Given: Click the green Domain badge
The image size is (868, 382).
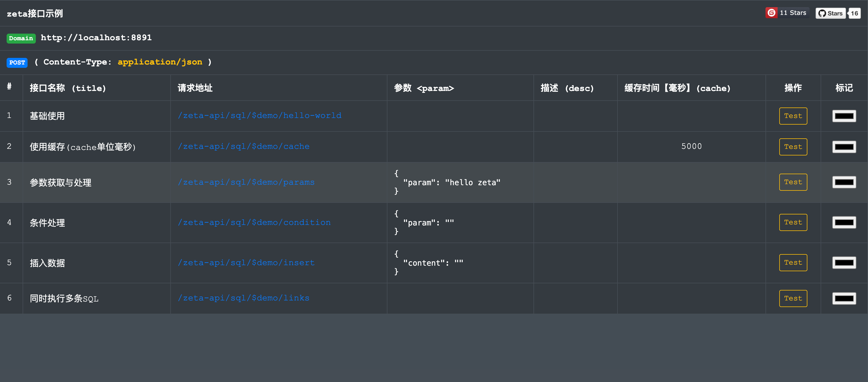Looking at the screenshot, I should (x=21, y=38).
